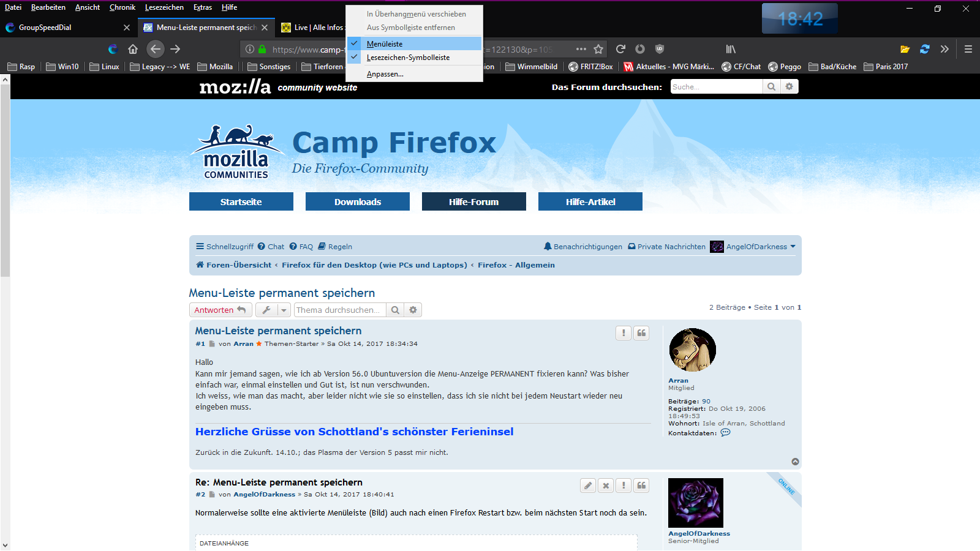Open the Chronik menu
Viewport: 980px width, 551px height.
click(123, 7)
